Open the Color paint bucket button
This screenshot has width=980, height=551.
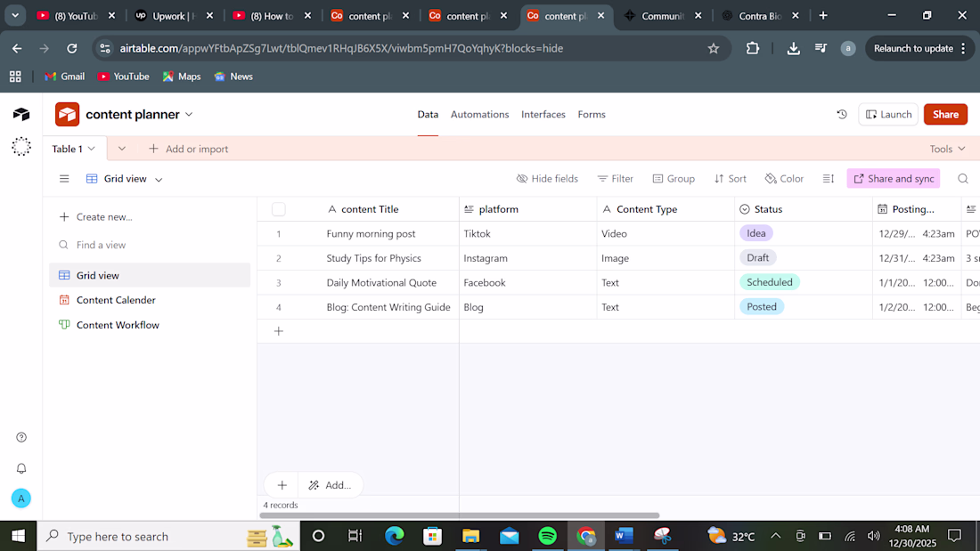[x=784, y=179]
